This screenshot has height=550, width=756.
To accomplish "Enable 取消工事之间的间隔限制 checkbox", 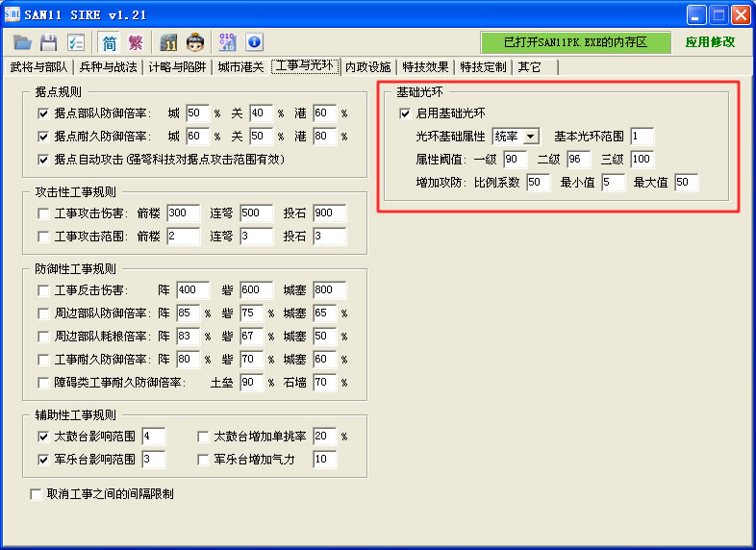I will click(37, 494).
